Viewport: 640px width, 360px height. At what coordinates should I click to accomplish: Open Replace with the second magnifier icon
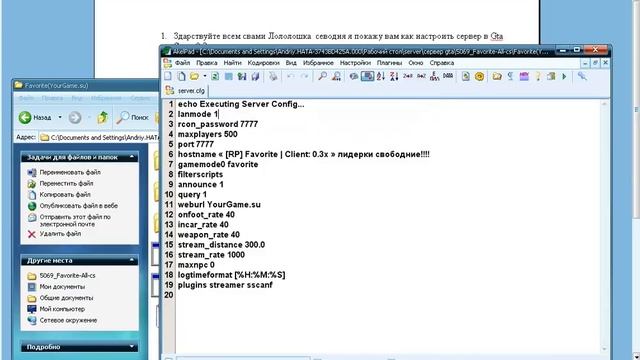point(336,76)
